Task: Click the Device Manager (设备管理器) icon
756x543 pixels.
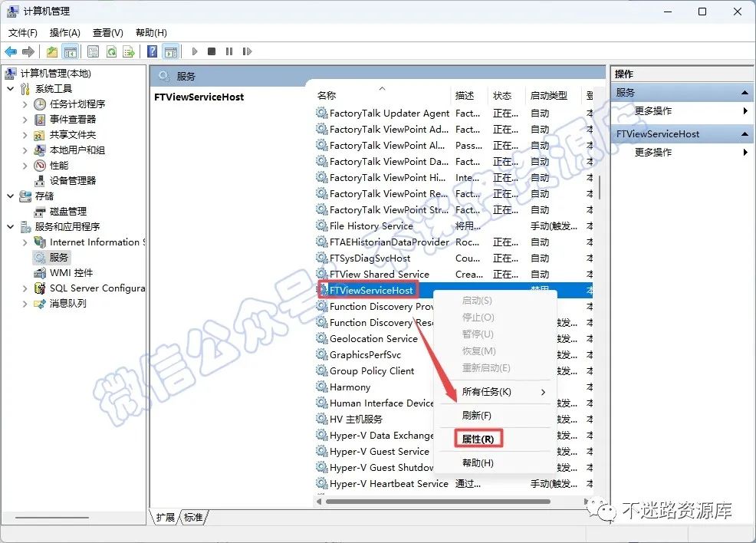Action: click(x=40, y=181)
